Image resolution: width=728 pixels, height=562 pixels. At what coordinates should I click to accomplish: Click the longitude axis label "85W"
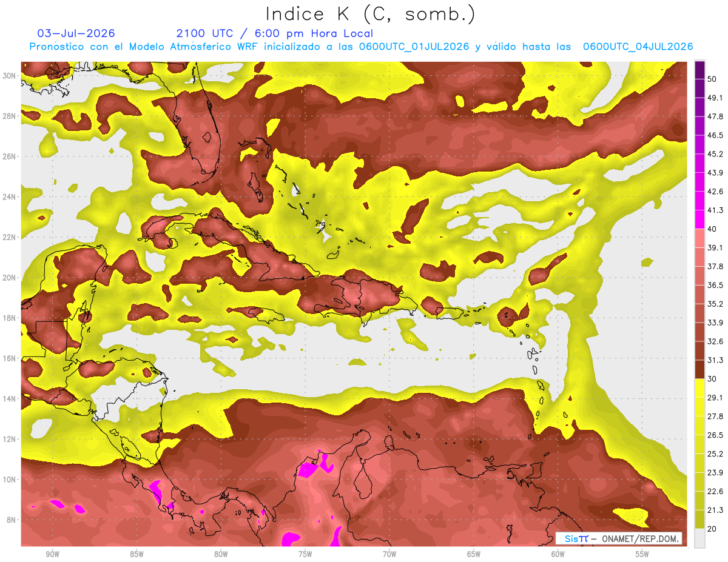(136, 555)
